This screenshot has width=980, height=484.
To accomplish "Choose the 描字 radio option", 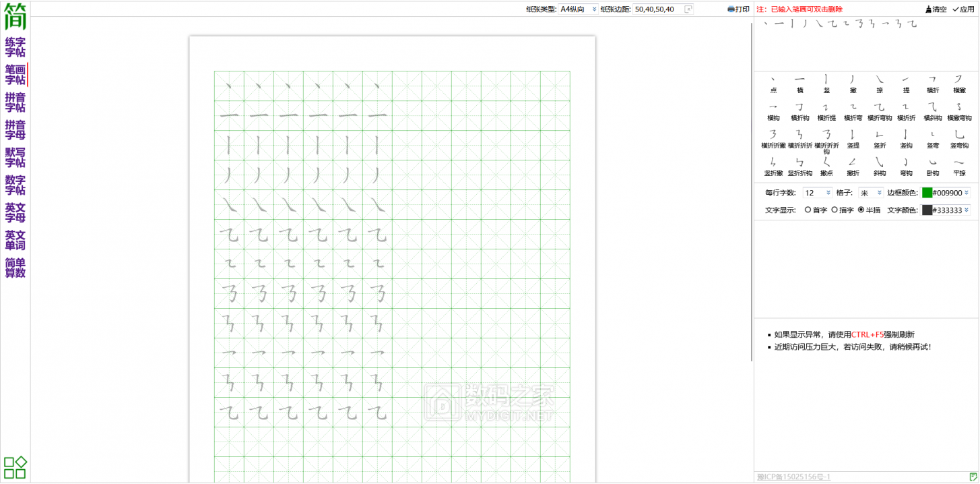I will (x=835, y=210).
